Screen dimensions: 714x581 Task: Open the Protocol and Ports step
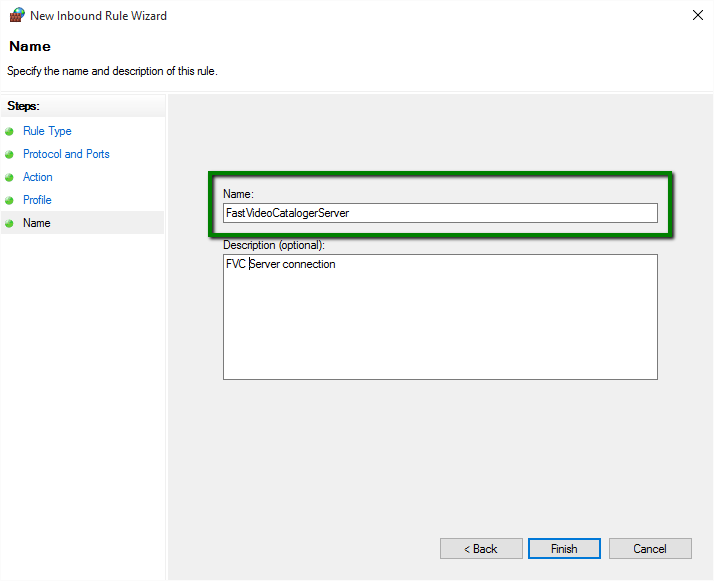[66, 154]
